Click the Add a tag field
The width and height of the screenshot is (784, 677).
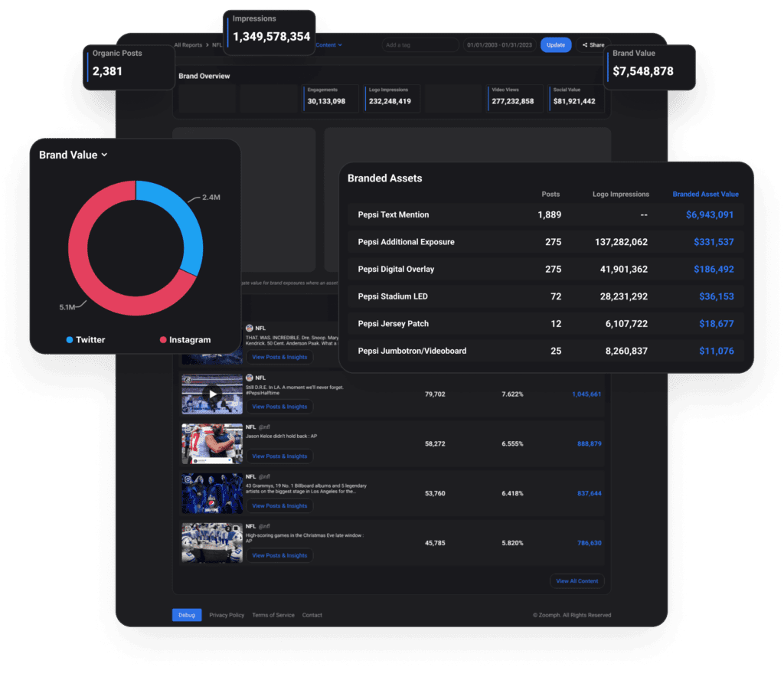coord(420,45)
